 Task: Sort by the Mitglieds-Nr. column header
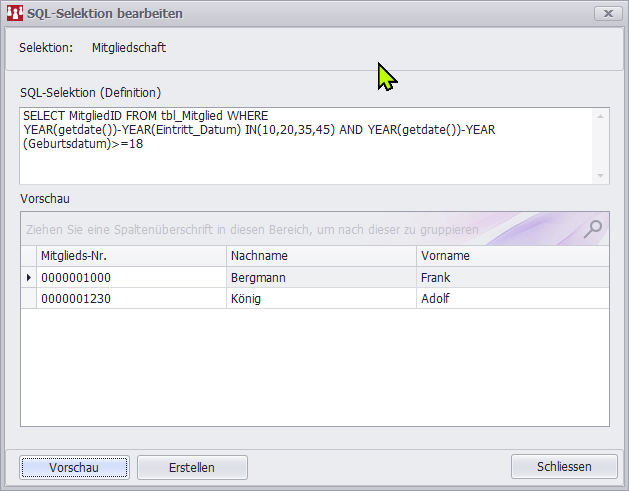click(x=130, y=256)
